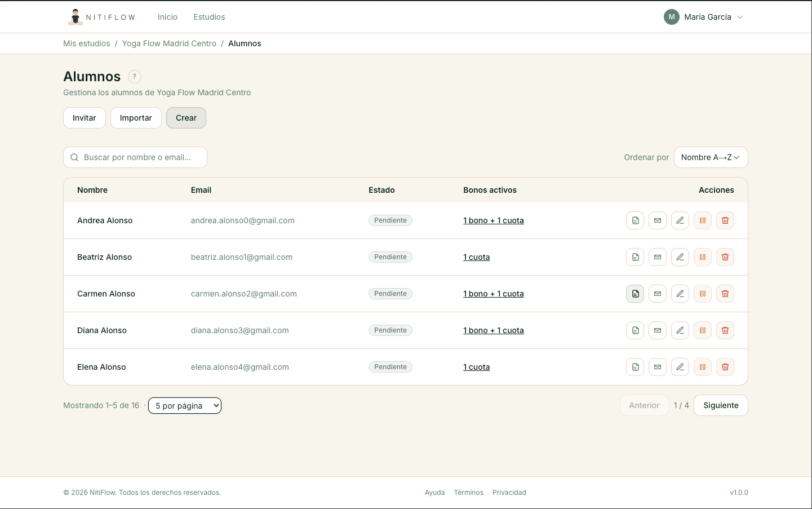Expand the María García user menu chevron
Image resolution: width=812 pixels, height=509 pixels.
coord(740,17)
